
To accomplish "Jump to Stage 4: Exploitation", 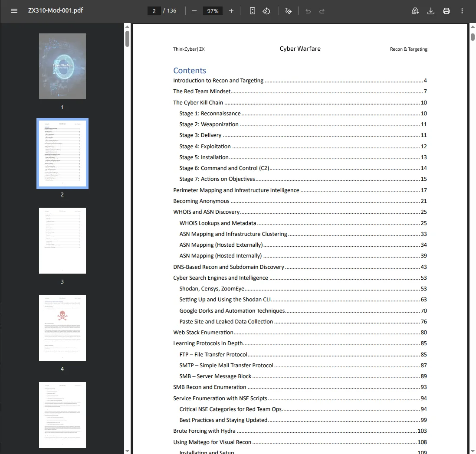I will tap(303, 147).
